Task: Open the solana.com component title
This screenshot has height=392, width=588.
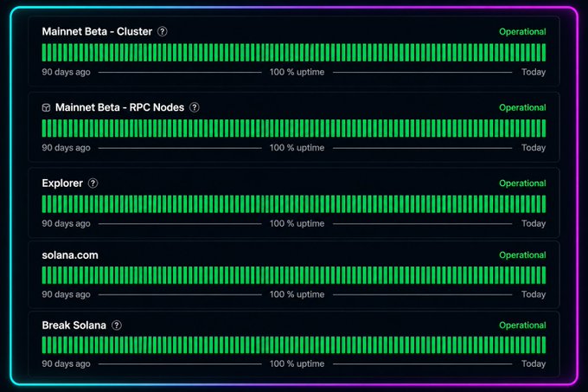Action: (70, 255)
